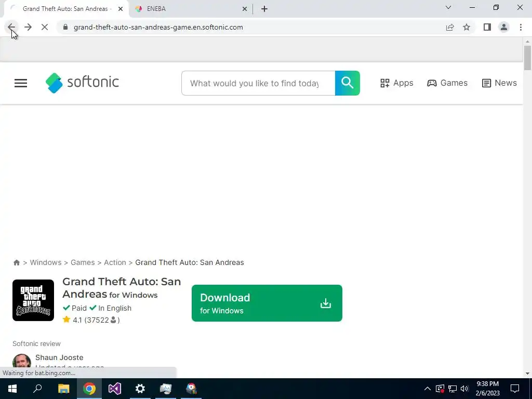The width and height of the screenshot is (532, 399).
Task: Go forward with the browser forward arrow
Action: coord(28,27)
